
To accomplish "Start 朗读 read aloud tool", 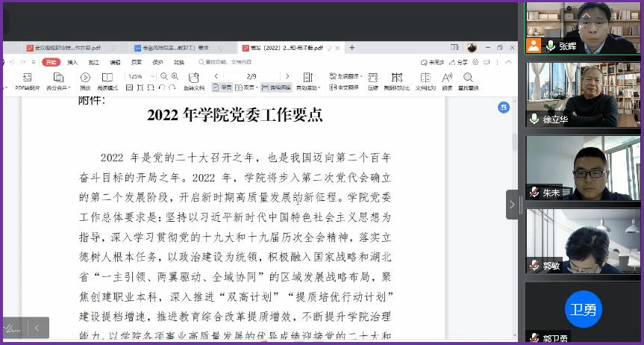I will [447, 78].
